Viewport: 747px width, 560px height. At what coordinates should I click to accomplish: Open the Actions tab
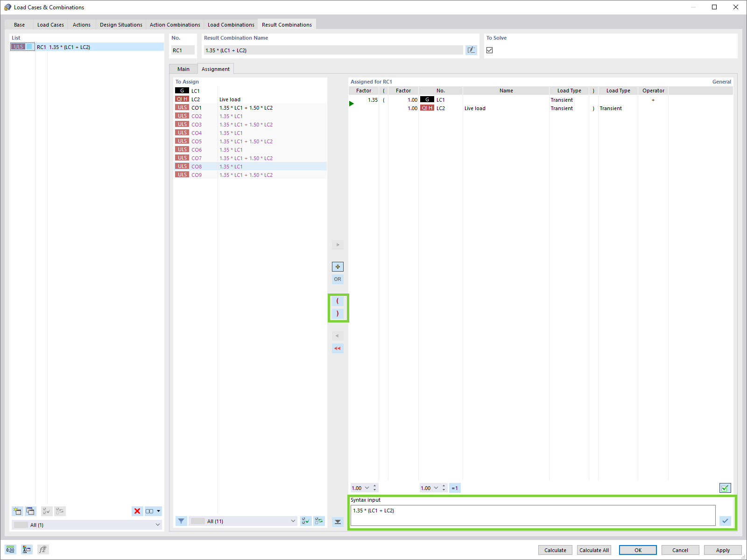click(x=82, y=25)
